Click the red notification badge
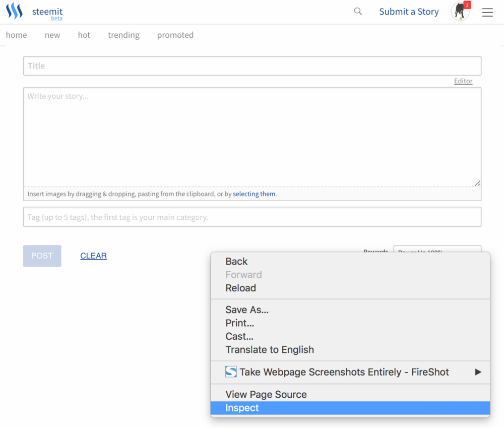504x428 pixels. 467,5
